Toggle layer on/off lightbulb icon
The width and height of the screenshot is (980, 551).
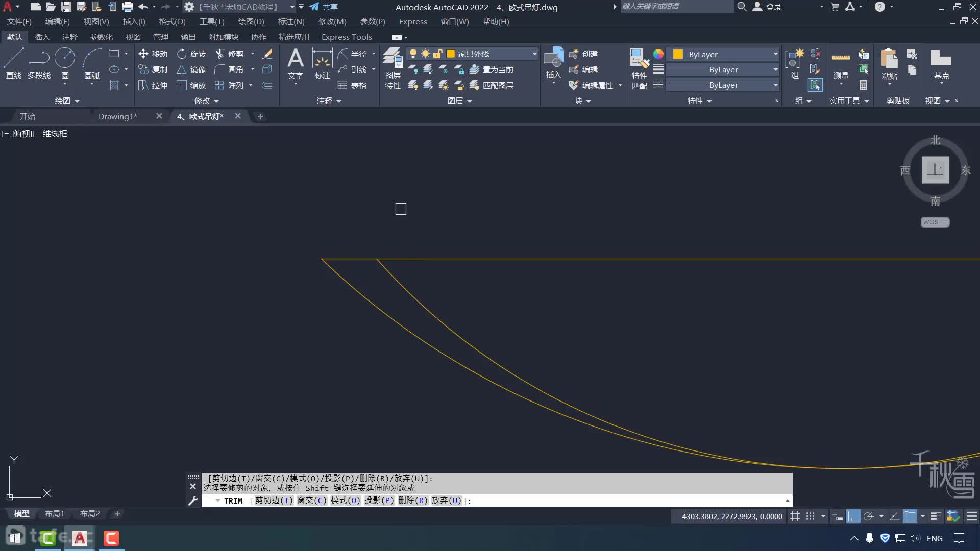(413, 54)
